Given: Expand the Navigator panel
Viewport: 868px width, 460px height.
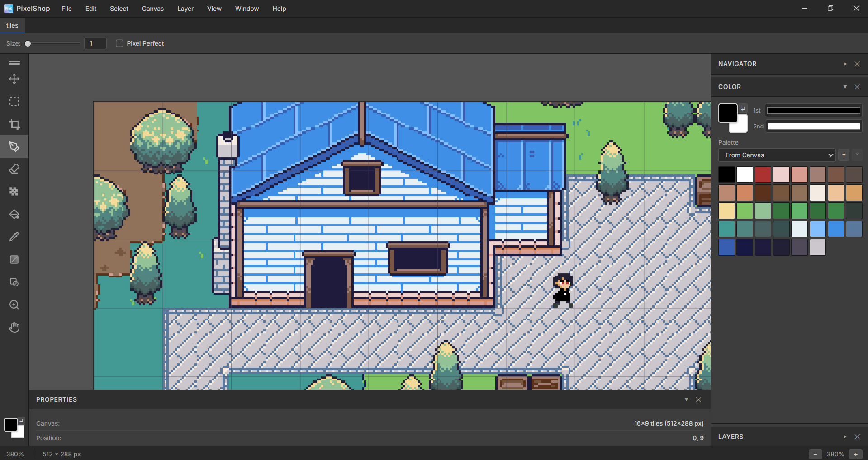Looking at the screenshot, I should pos(845,64).
